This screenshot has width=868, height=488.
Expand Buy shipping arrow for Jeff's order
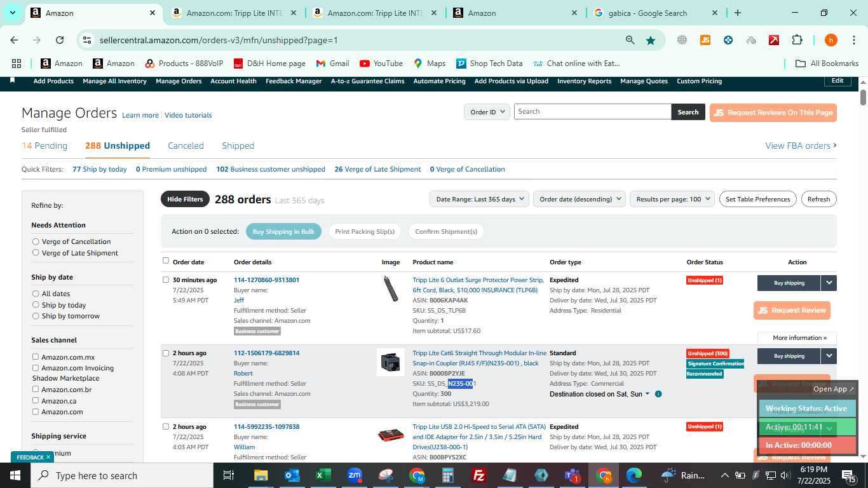(x=829, y=283)
